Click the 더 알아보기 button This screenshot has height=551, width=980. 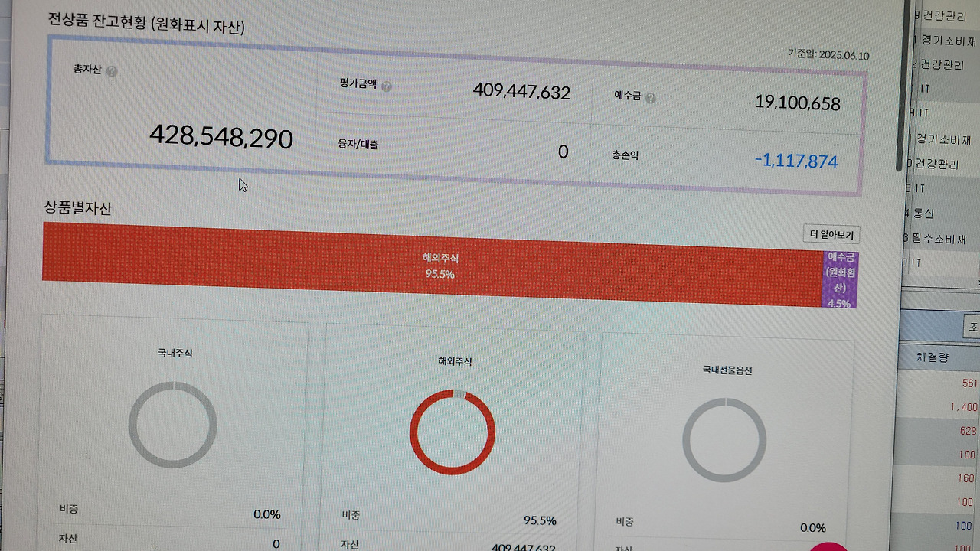coord(831,235)
